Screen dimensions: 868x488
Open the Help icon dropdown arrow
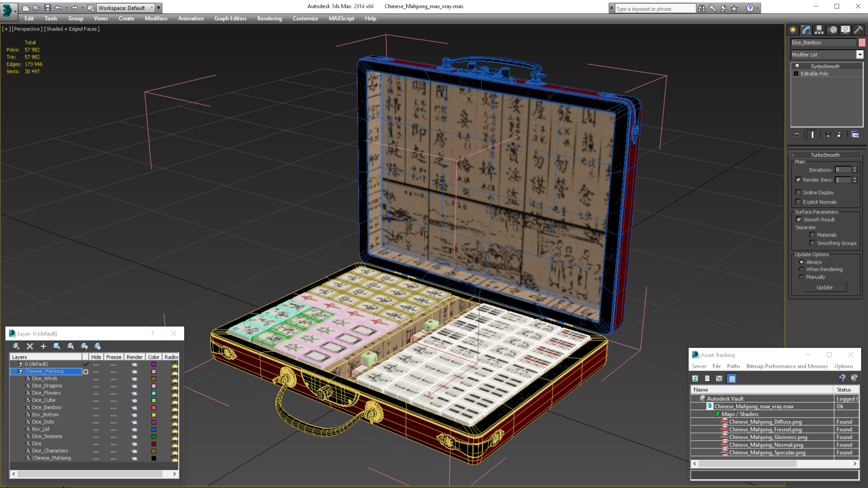(x=757, y=8)
